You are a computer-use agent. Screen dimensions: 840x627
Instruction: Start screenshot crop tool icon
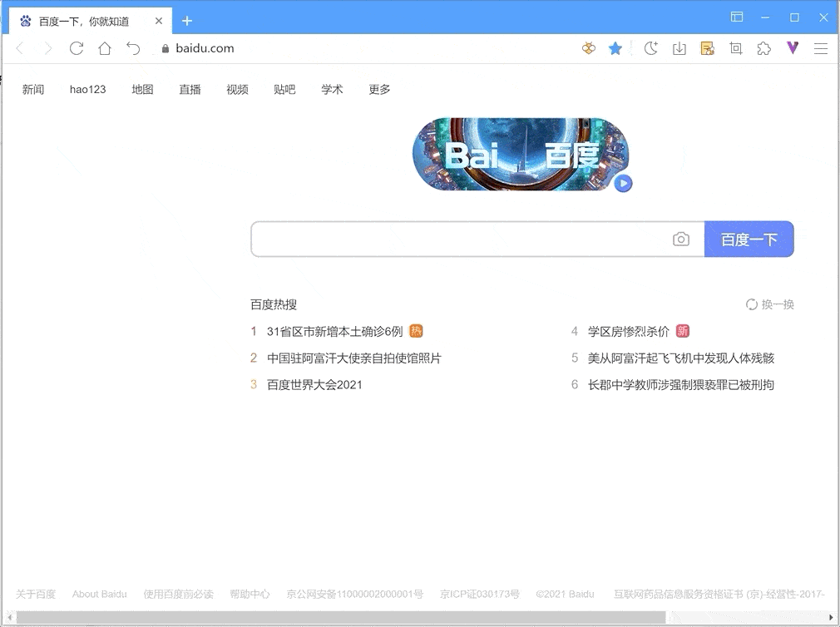(736, 49)
